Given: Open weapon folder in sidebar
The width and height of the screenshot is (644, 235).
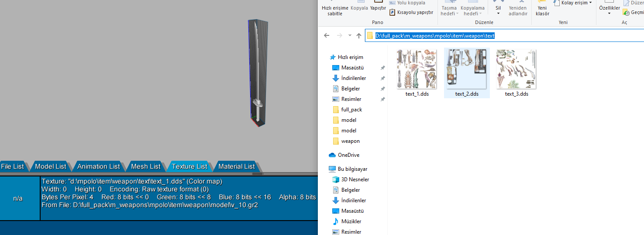Looking at the screenshot, I should click(350, 141).
